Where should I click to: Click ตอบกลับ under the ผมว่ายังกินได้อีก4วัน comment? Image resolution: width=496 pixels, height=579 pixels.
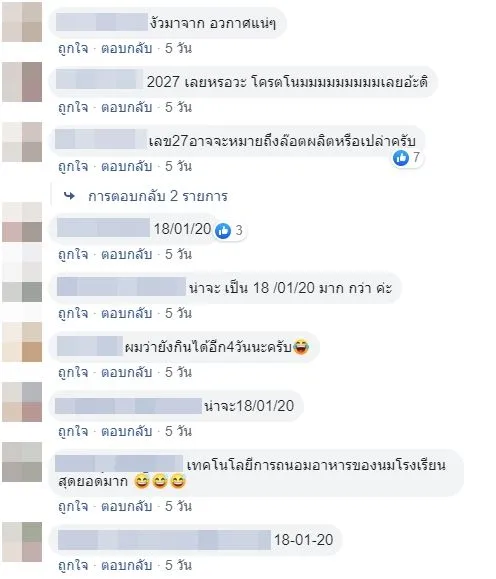click(127, 373)
